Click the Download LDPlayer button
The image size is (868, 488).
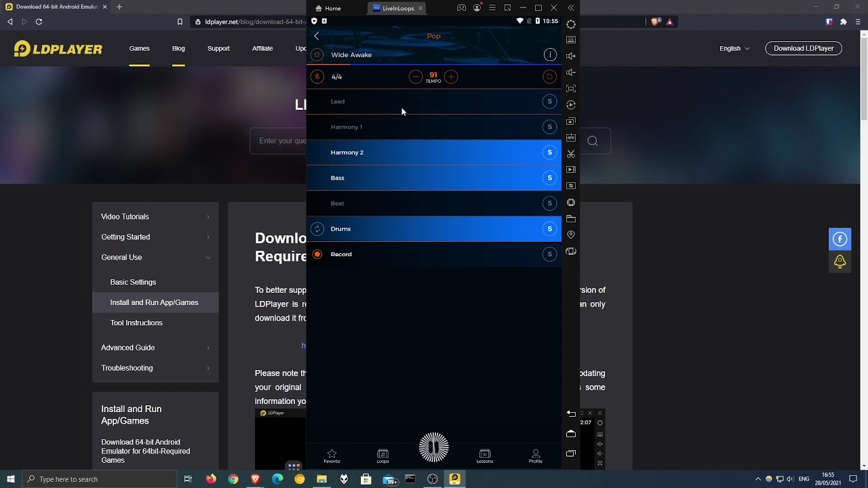(804, 48)
